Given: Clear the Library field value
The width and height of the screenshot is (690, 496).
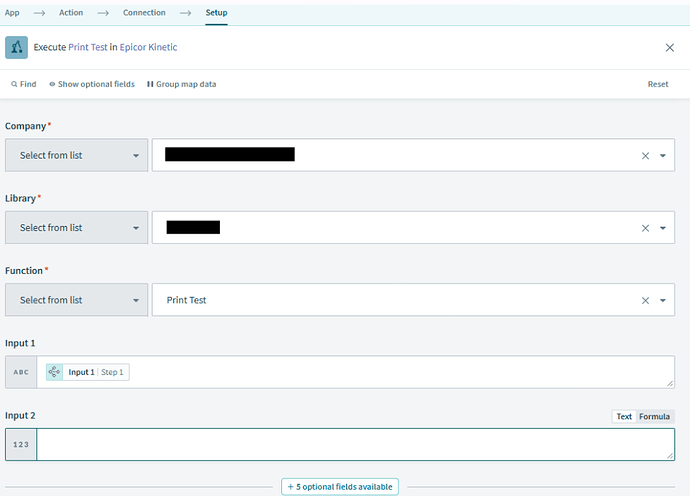Looking at the screenshot, I should pos(645,228).
